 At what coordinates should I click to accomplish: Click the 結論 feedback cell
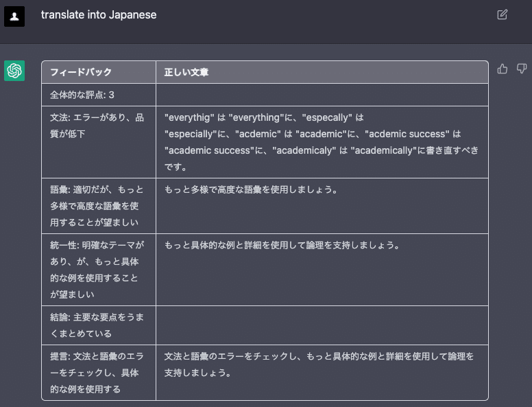[x=97, y=325]
